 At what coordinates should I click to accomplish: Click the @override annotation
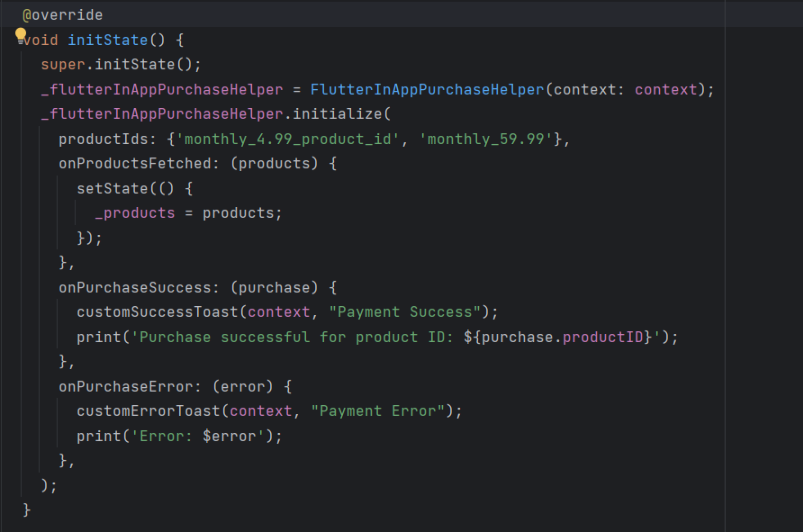[x=62, y=15]
